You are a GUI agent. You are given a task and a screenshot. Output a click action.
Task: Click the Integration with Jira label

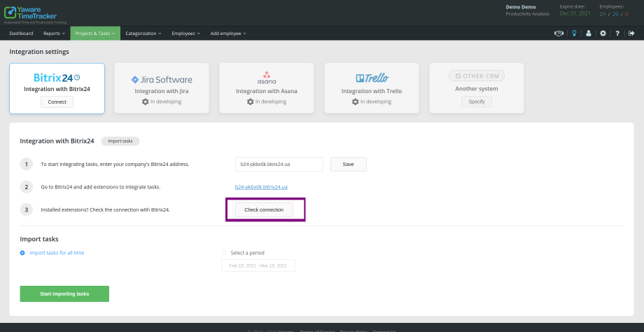coord(162,91)
